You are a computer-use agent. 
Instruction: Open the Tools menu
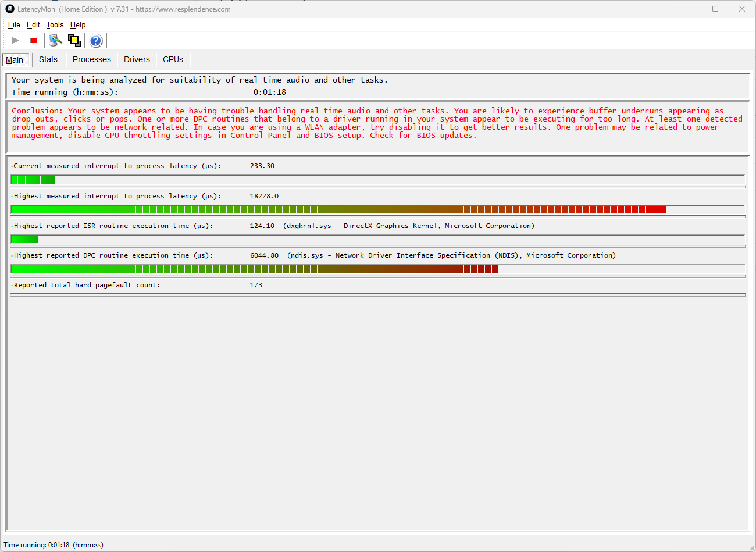click(x=55, y=24)
